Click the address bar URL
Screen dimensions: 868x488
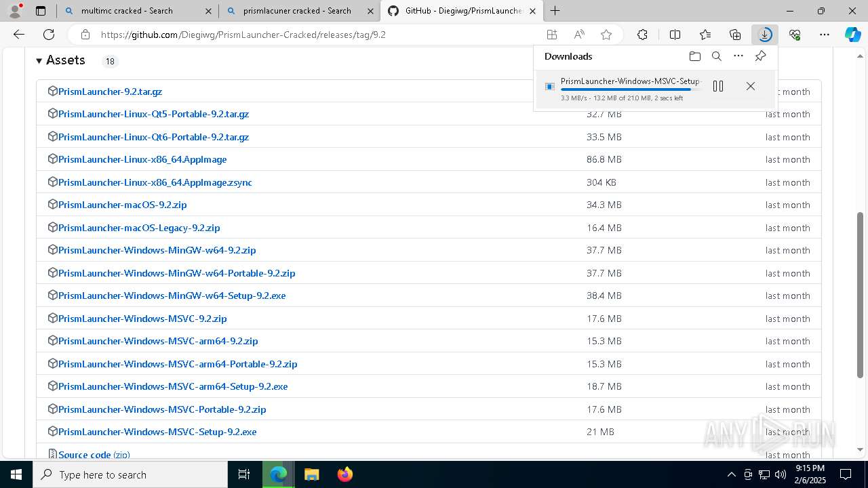click(x=243, y=35)
